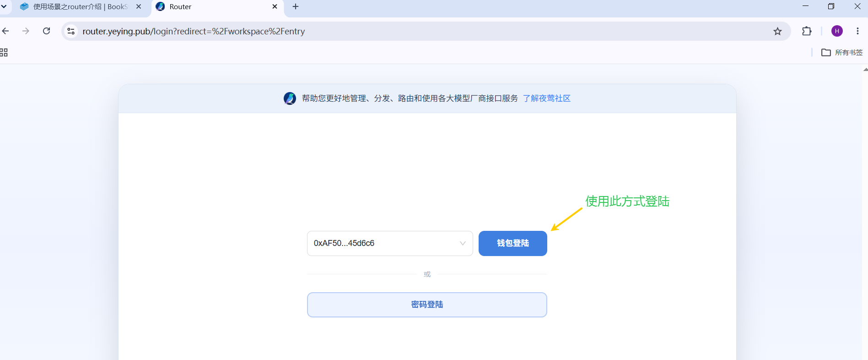Image resolution: width=868 pixels, height=360 pixels.
Task: Close the 使用场景之router介绍 tab
Action: tap(139, 7)
